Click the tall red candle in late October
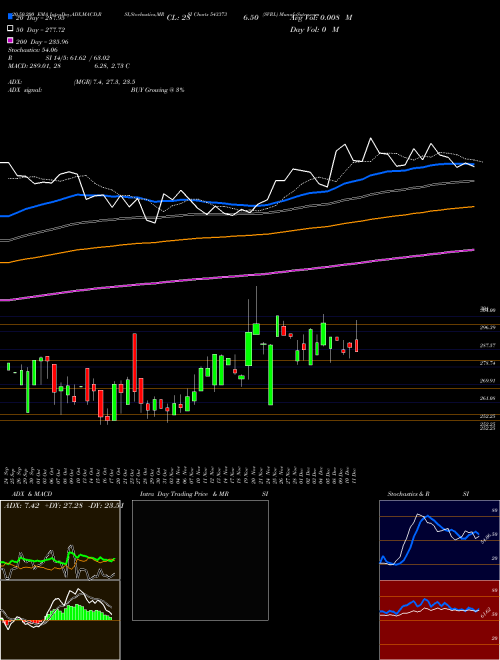This screenshot has width=500, height=660. point(135,363)
